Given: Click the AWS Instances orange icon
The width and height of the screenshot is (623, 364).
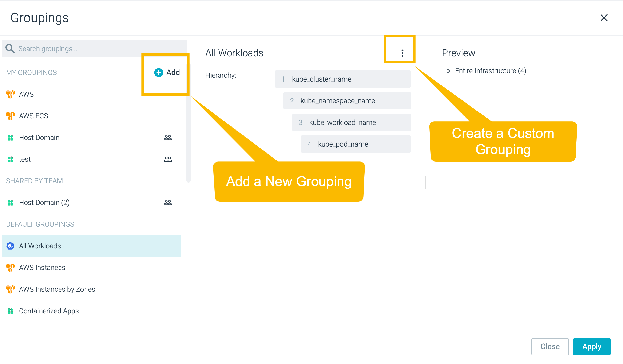Looking at the screenshot, I should pos(10,268).
